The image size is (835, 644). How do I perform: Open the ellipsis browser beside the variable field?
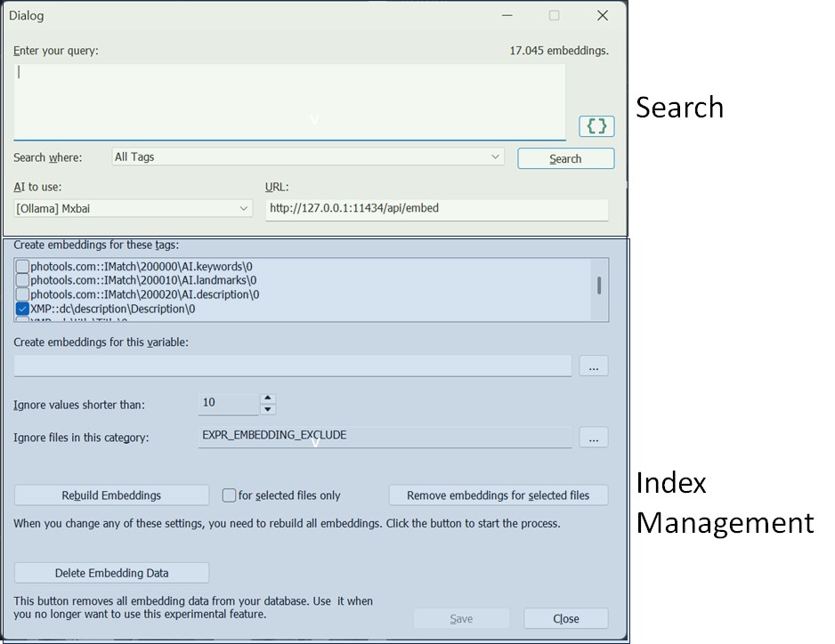point(593,366)
